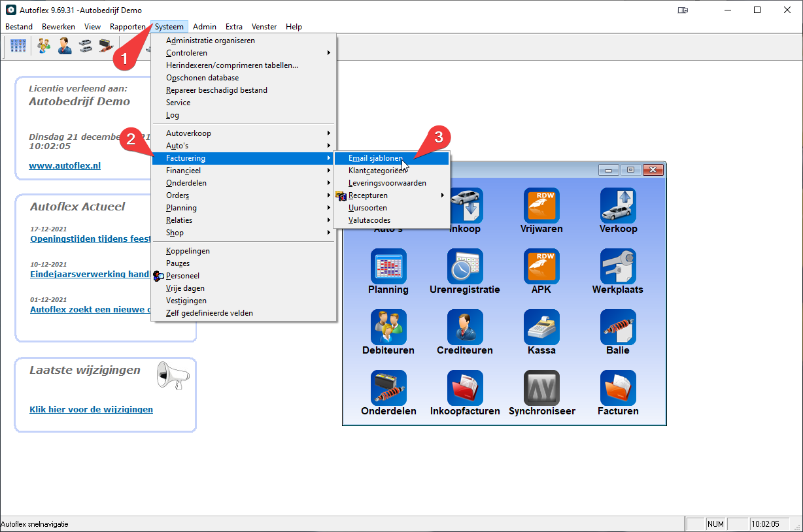Open the Inkoopfacturen folder icon
Image resolution: width=803 pixels, height=532 pixels.
pyautogui.click(x=465, y=388)
